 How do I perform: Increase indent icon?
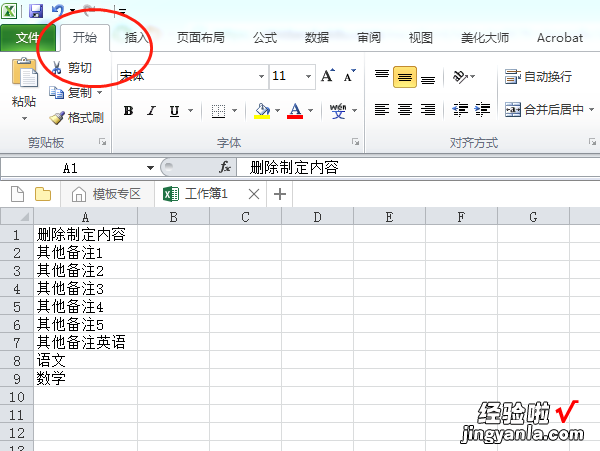pyautogui.click(x=482, y=110)
